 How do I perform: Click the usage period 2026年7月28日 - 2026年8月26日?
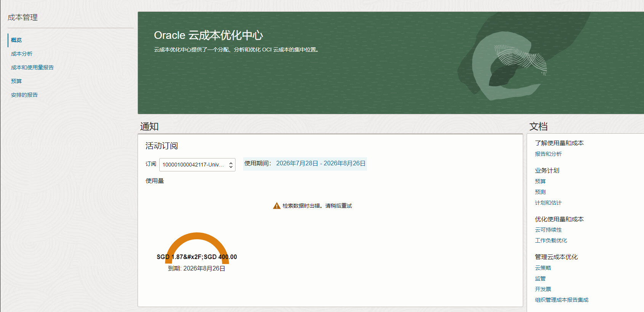(x=321, y=163)
